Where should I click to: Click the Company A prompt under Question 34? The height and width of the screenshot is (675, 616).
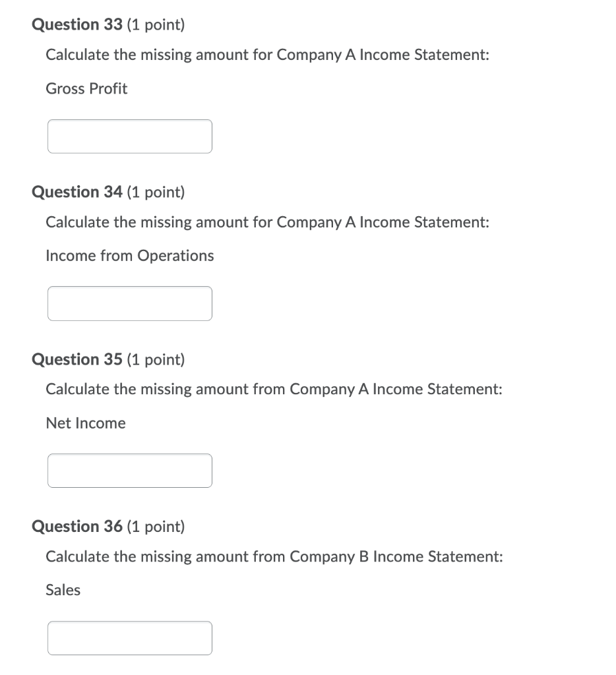266,222
